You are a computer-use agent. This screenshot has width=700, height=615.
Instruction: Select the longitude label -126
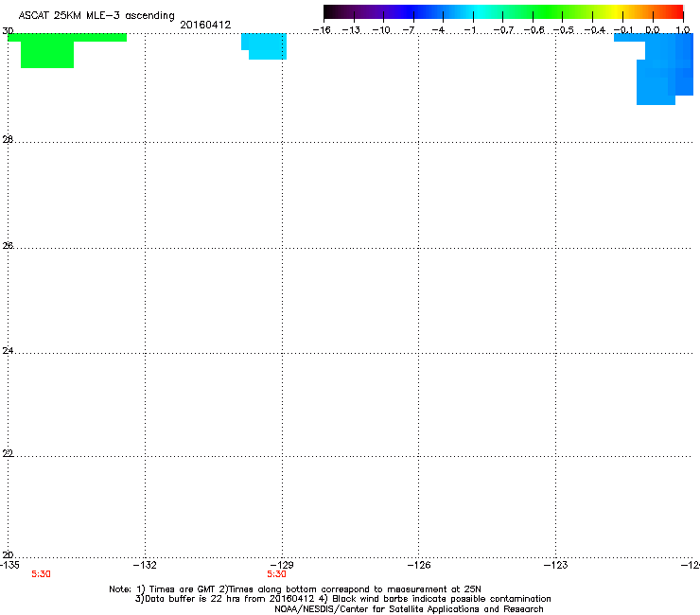419,565
